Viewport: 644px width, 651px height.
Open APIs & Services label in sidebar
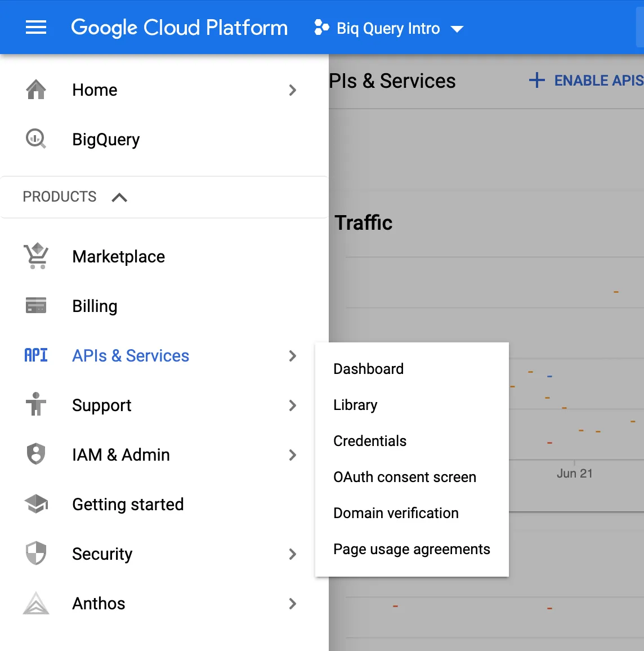131,356
